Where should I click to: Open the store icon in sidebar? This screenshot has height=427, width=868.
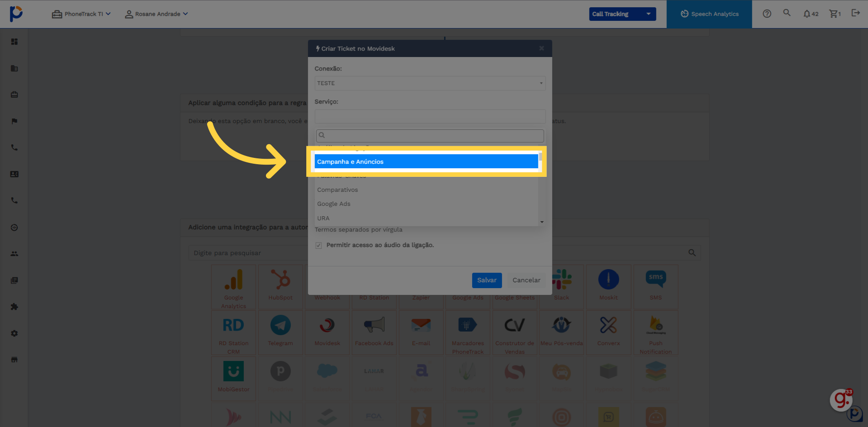pyautogui.click(x=14, y=360)
